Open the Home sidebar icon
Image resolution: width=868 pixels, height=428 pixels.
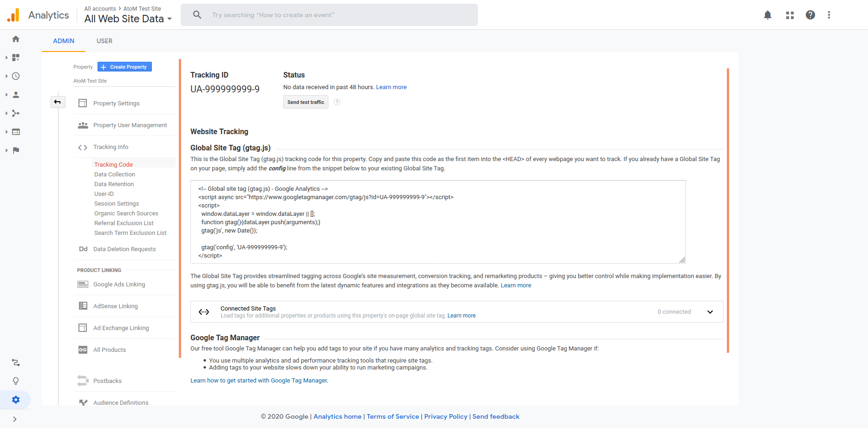pos(16,39)
